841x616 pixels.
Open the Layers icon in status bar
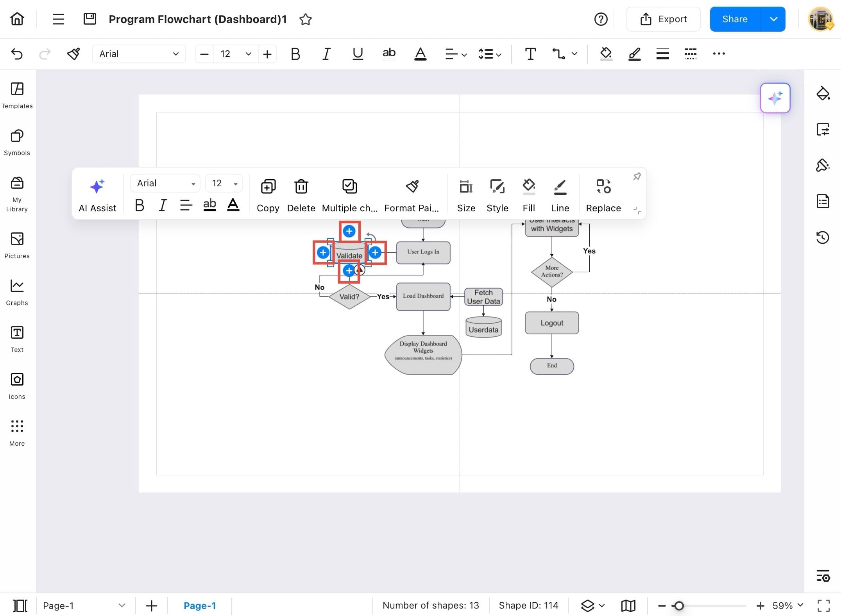[587, 605]
